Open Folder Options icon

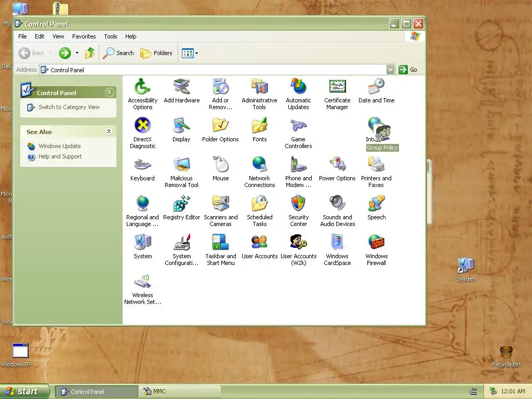(220, 126)
